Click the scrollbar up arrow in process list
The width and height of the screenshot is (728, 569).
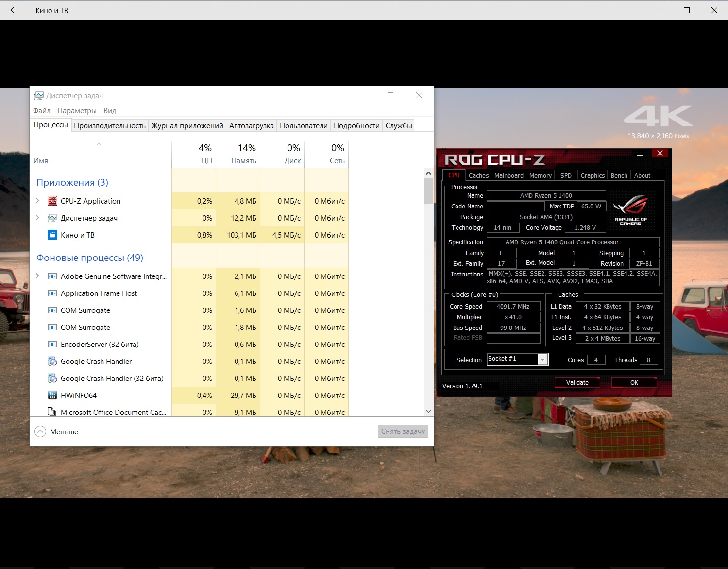[x=428, y=173]
